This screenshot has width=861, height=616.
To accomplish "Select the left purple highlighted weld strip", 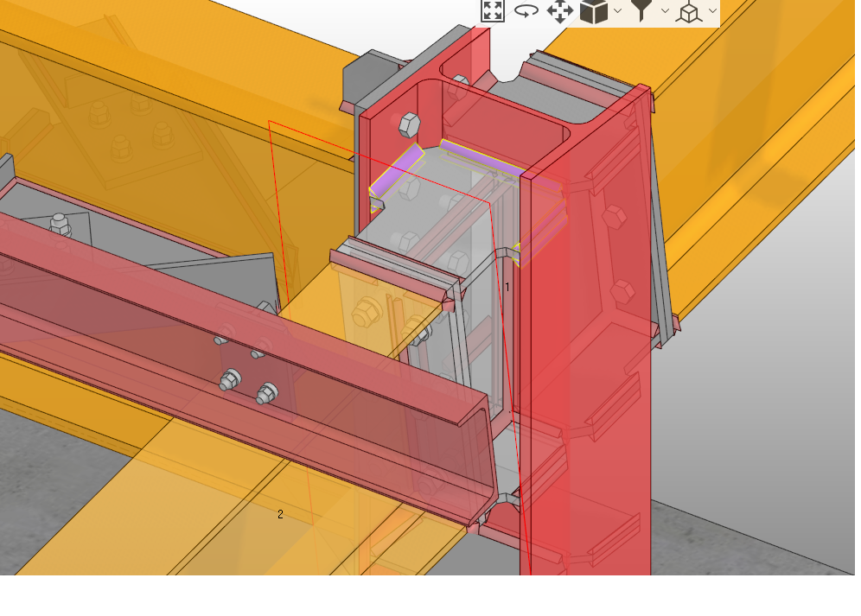I will (x=397, y=169).
